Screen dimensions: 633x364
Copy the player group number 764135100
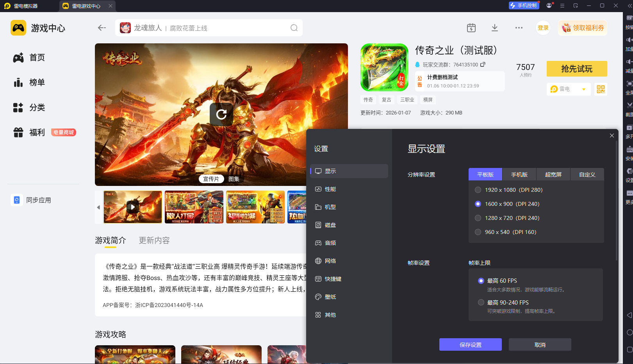[483, 64]
